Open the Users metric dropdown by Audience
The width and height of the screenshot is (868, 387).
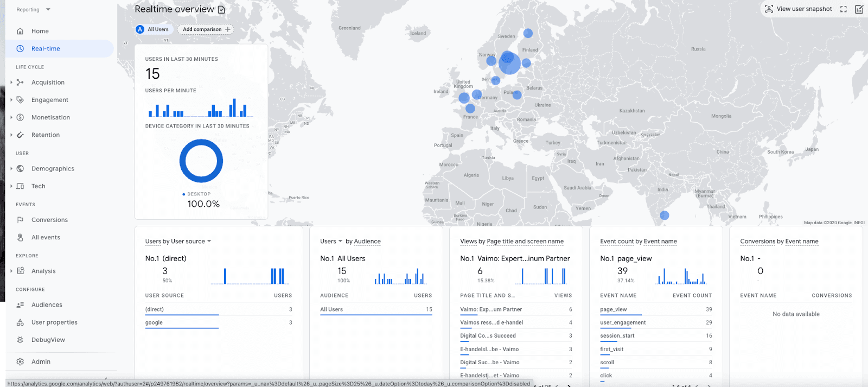point(331,242)
